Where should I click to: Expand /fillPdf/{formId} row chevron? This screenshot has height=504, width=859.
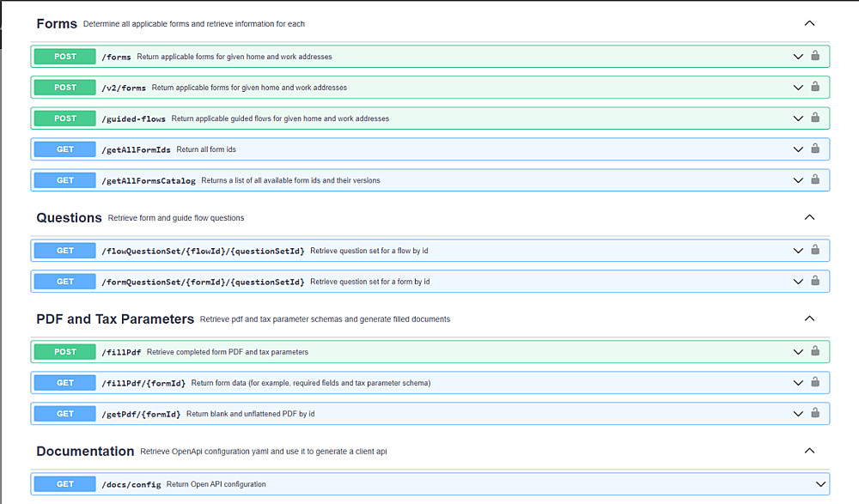click(x=798, y=383)
